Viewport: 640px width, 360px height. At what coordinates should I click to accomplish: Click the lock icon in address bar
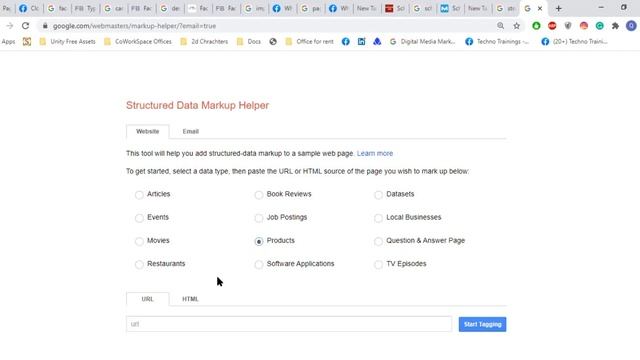(x=45, y=26)
